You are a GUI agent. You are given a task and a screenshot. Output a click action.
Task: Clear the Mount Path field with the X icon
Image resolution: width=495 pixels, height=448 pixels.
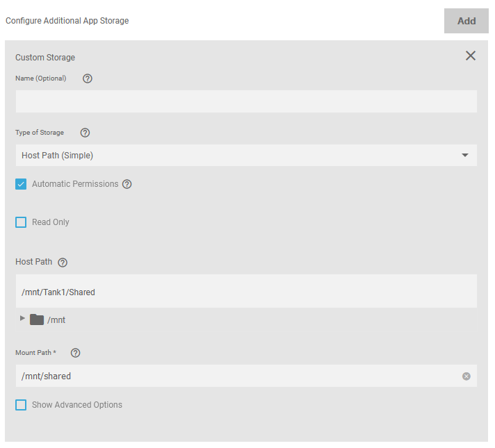466,376
